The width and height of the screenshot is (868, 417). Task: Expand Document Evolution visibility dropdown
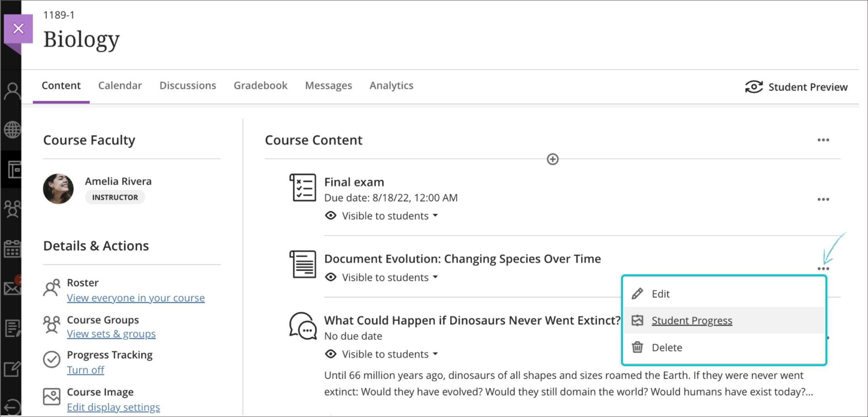pyautogui.click(x=435, y=277)
